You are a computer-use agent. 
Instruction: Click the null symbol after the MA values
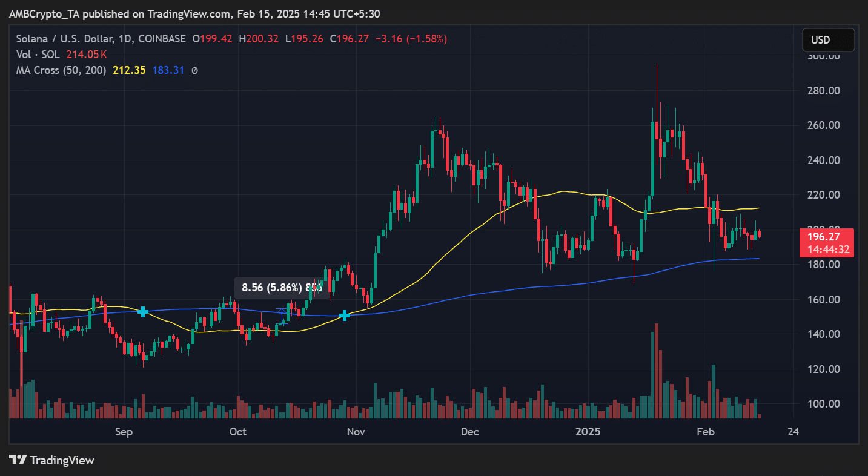click(x=194, y=70)
